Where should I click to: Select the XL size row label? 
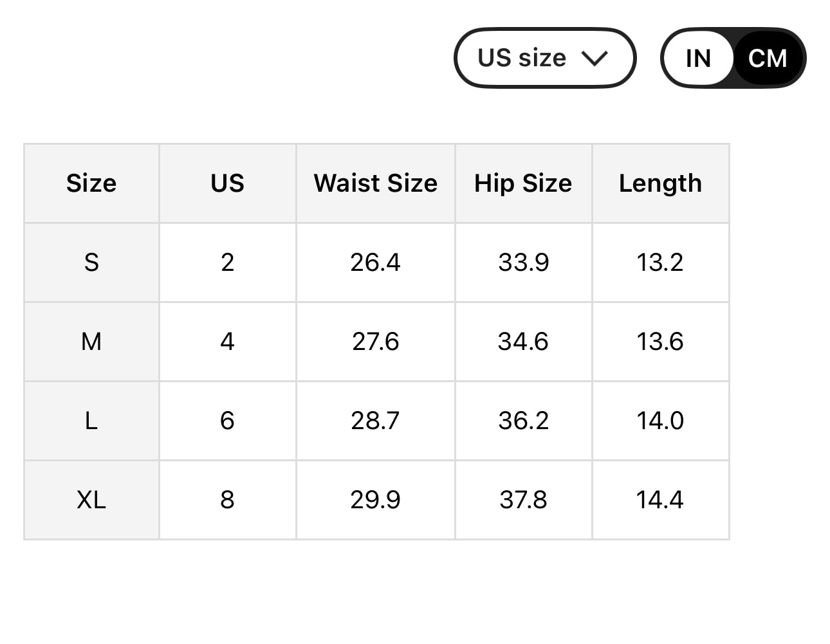[91, 500]
